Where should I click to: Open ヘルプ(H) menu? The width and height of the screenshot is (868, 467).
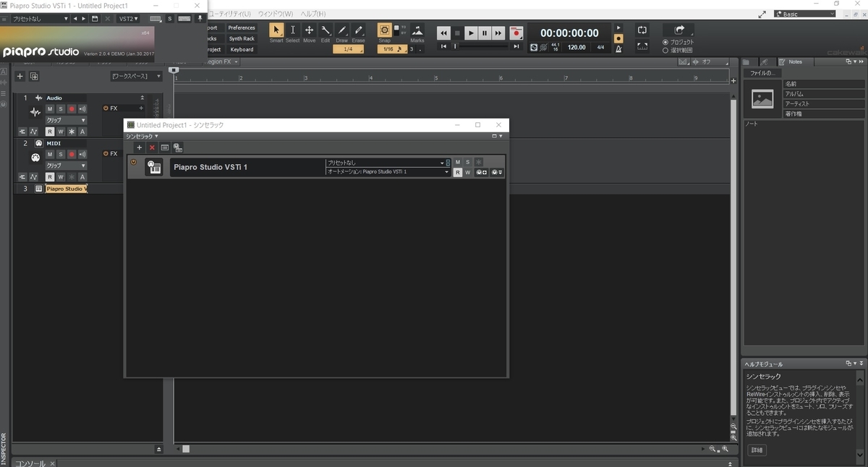[312, 14]
